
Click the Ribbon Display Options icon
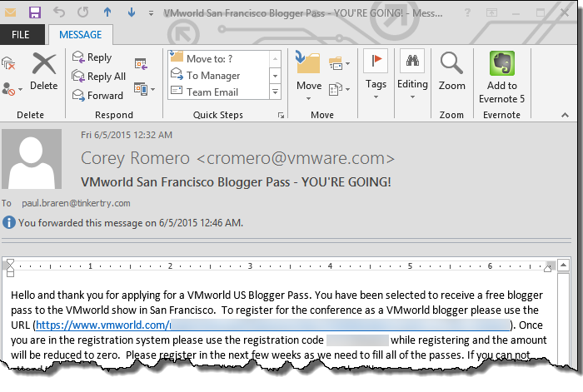491,13
